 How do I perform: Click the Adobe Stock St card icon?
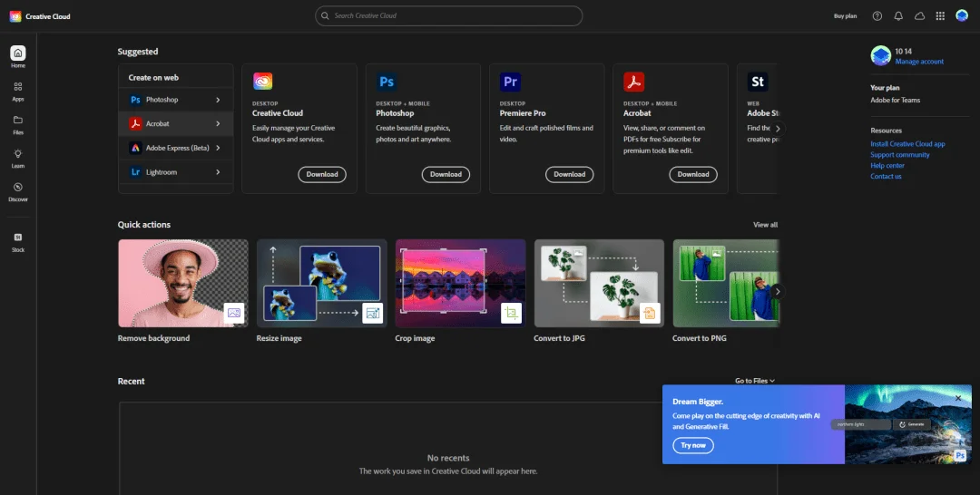(758, 82)
